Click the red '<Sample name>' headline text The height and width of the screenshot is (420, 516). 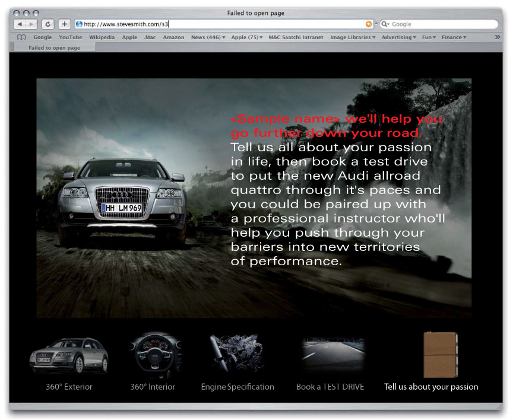point(286,119)
